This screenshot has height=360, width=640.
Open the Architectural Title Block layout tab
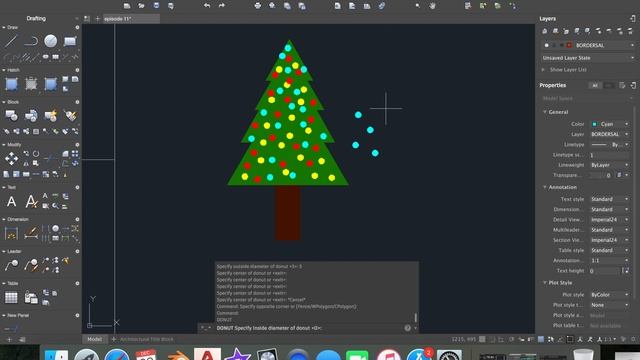(x=147, y=339)
